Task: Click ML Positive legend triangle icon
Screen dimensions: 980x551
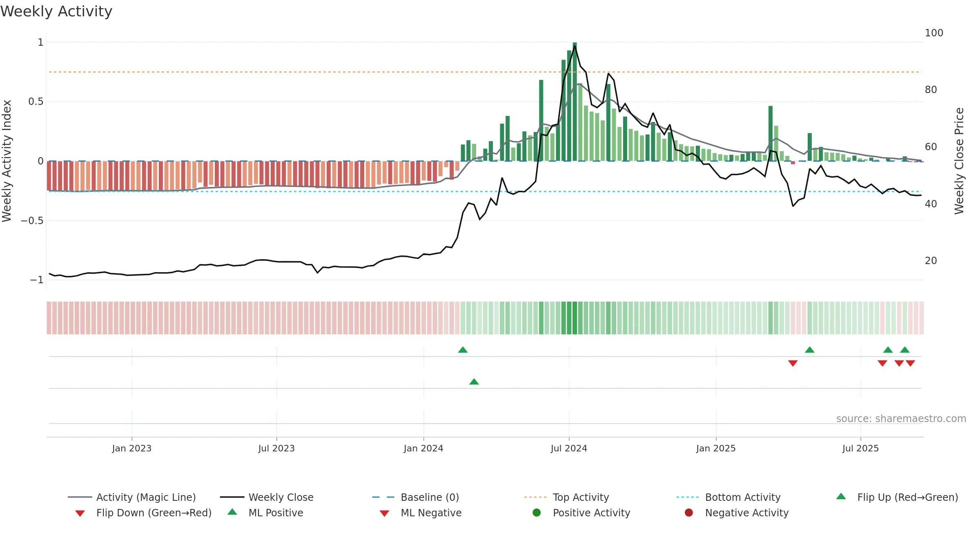Action: [232, 512]
